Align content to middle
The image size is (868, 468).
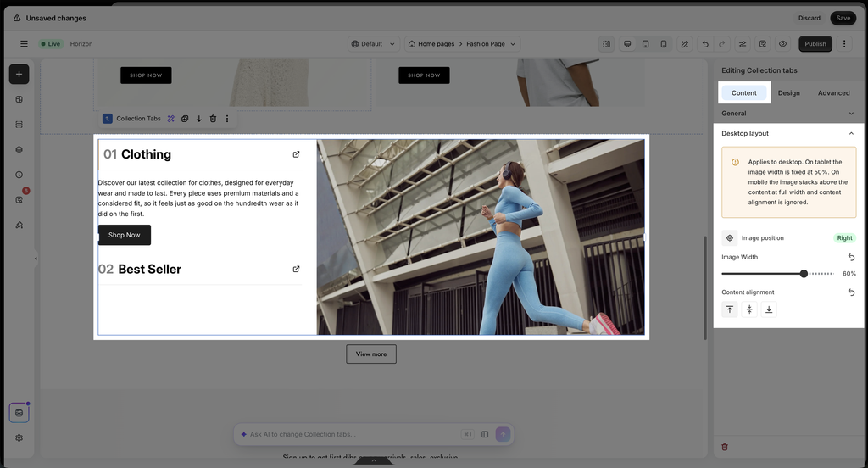click(x=749, y=309)
